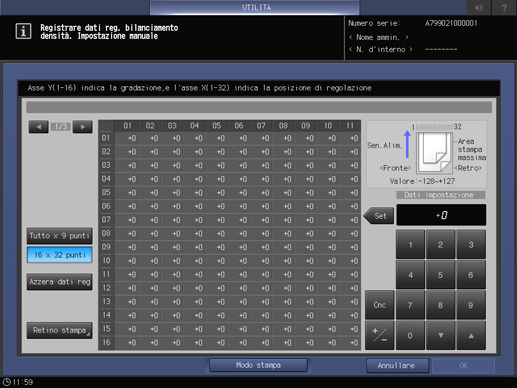
Task: Select 16 x 32 punti mode
Action: tap(60, 255)
